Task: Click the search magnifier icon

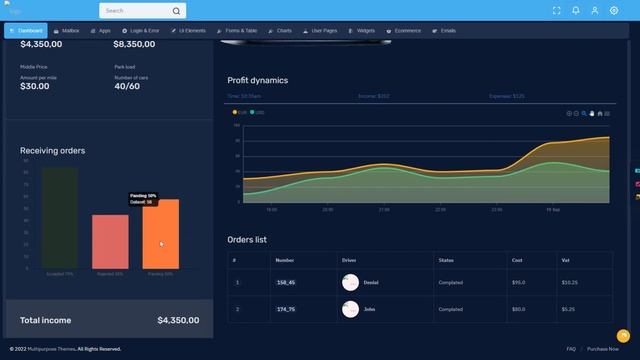Action: (176, 11)
